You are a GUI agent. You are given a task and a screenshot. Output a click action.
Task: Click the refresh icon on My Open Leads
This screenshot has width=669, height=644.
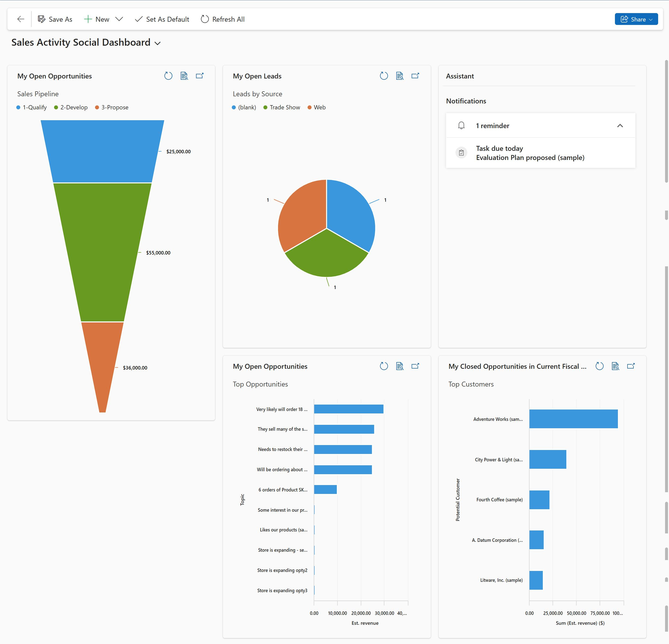tap(383, 76)
